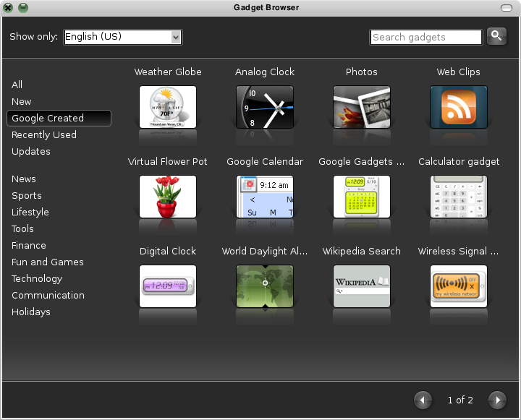
Task: Switch to the Fun and Games category
Action: (48, 262)
